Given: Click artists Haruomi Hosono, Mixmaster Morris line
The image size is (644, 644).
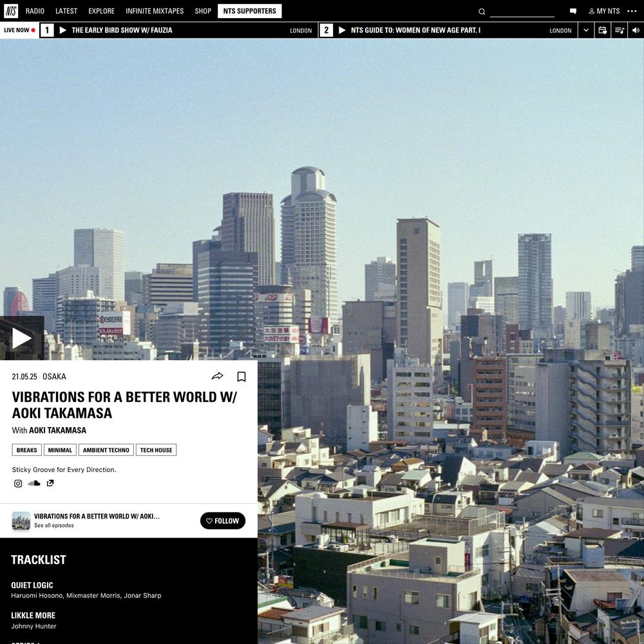Looking at the screenshot, I should [x=86, y=595].
